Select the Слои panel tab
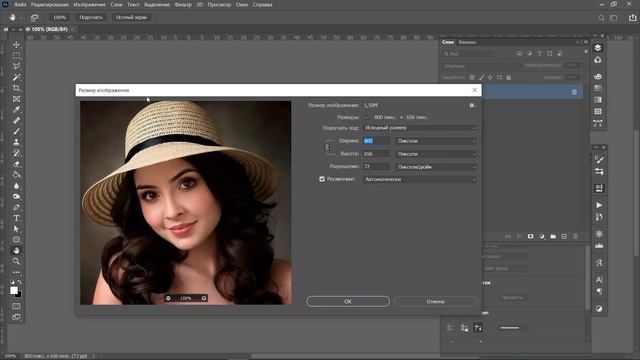 [x=448, y=42]
